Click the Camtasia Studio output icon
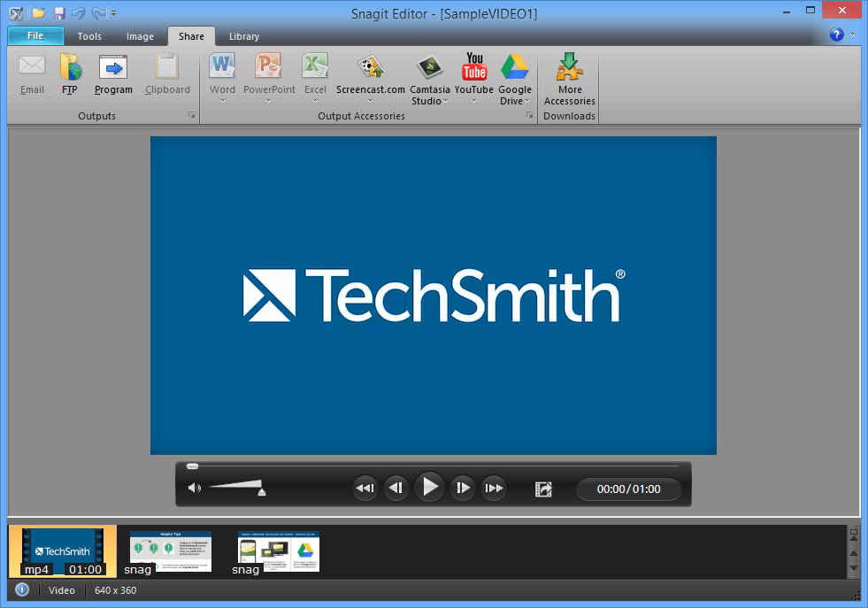The height and width of the screenshot is (608, 868). pyautogui.click(x=430, y=68)
